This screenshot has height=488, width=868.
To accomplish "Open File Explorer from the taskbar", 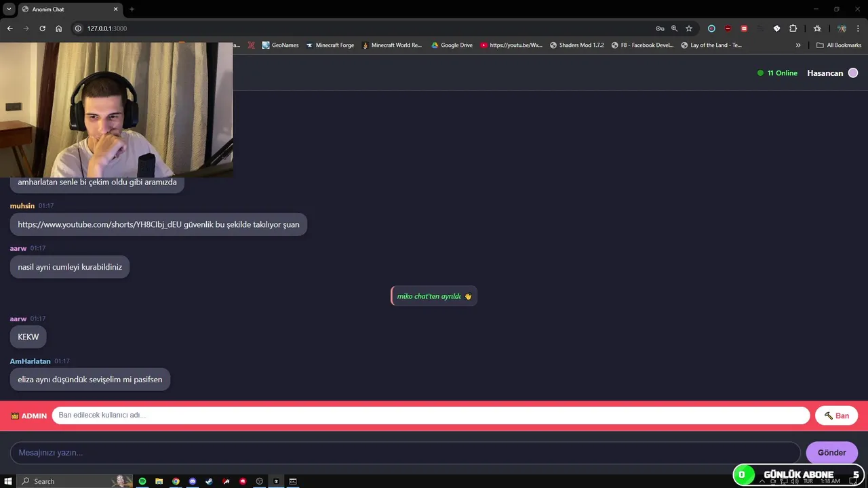I will point(159,481).
